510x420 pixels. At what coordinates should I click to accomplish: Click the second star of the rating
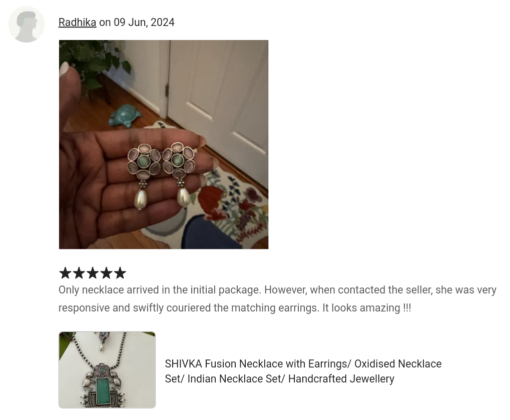point(79,273)
